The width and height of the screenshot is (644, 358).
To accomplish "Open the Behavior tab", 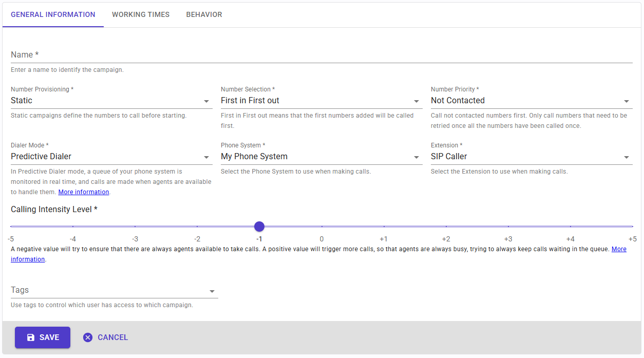I will coord(204,14).
